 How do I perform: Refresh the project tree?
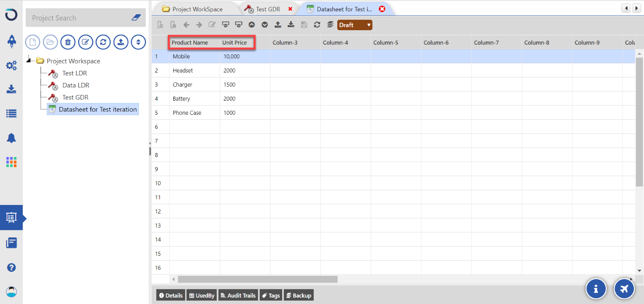click(103, 42)
